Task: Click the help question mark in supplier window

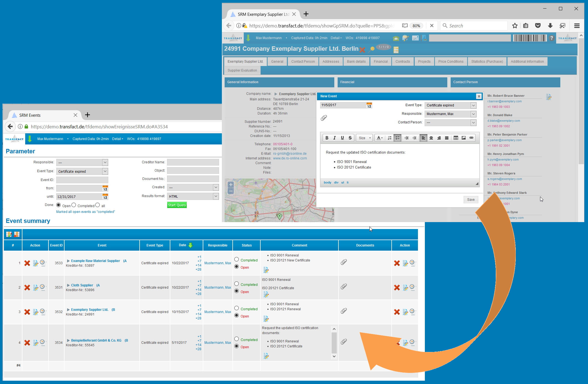Action: [552, 38]
